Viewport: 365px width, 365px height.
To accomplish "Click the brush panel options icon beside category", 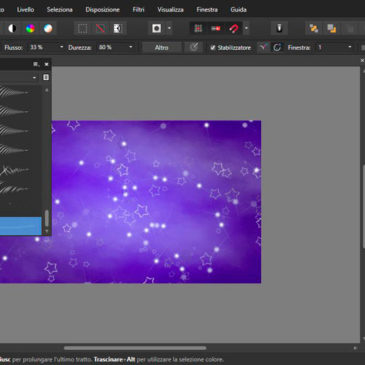I will click(x=46, y=77).
